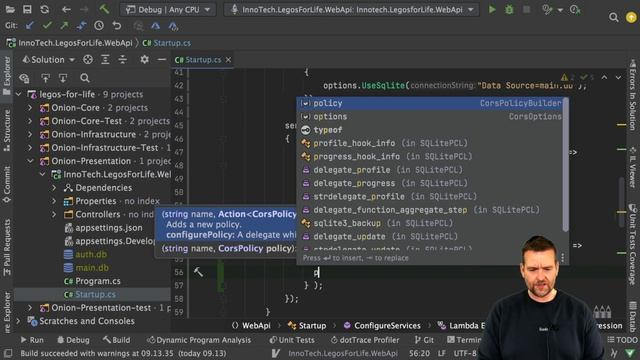
Task: Expand the Properties node
Action: click(54, 201)
